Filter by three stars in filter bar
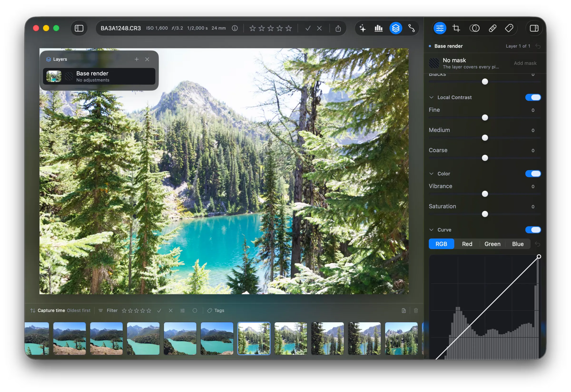 pyautogui.click(x=136, y=311)
